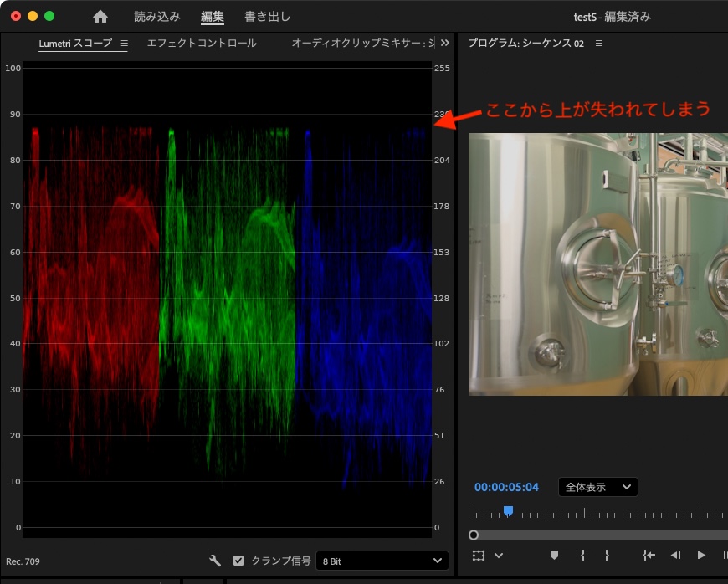Click the blue timecode 00:00:05:04
Image resolution: width=728 pixels, height=584 pixels.
pyautogui.click(x=506, y=486)
